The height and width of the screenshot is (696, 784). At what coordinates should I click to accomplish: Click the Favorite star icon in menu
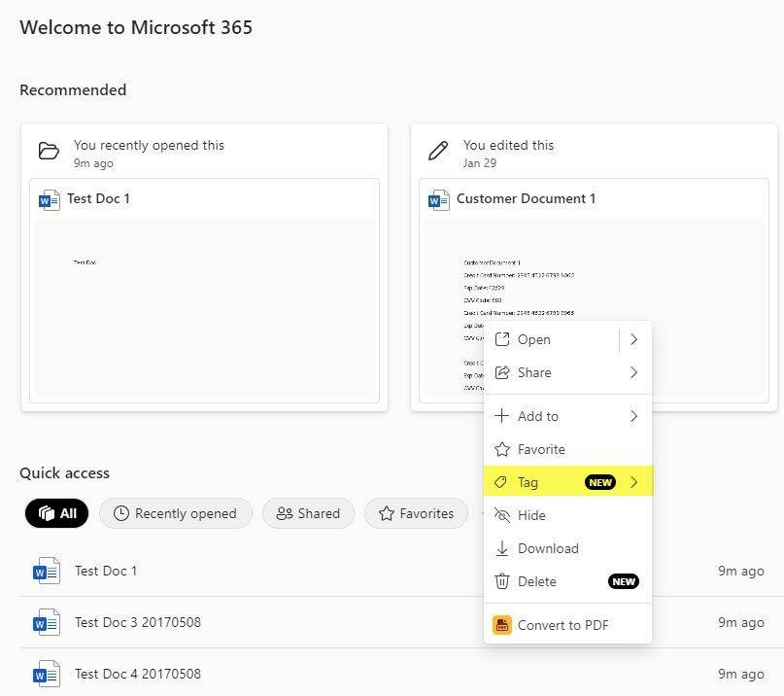click(x=502, y=449)
